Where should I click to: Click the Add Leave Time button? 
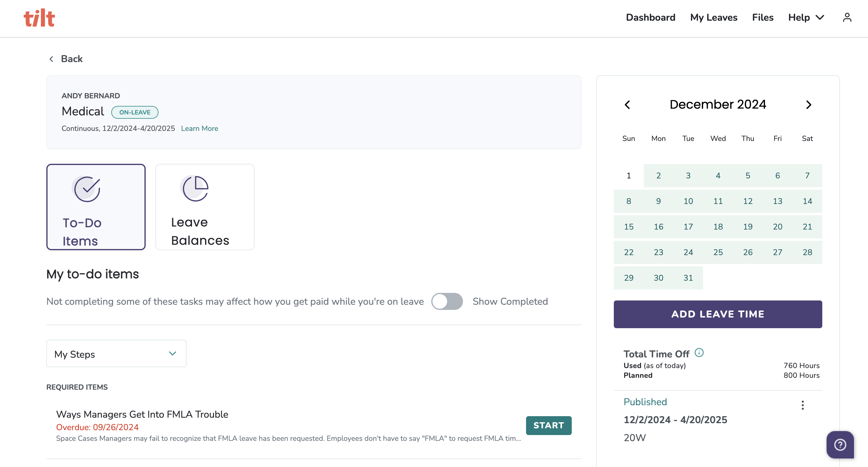click(718, 314)
